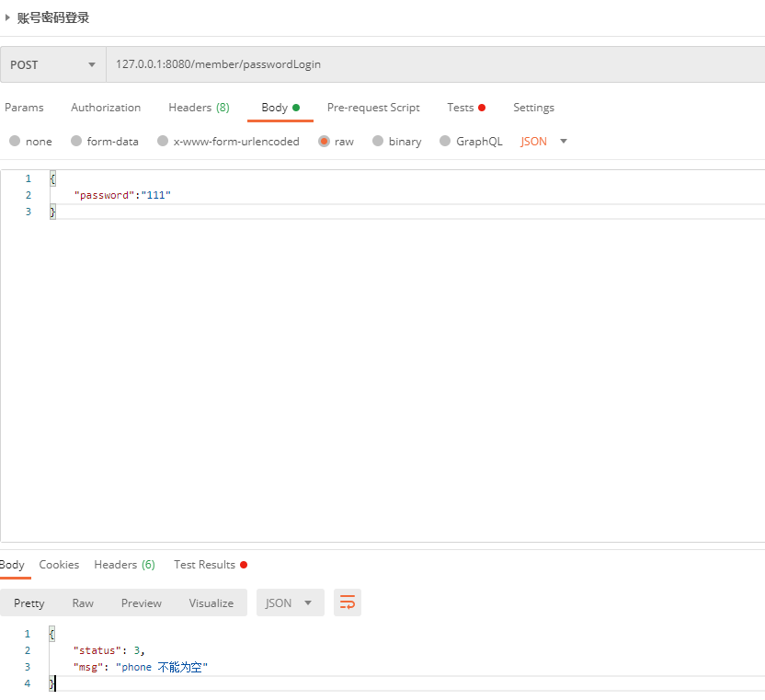Select x-www-form-urlencoded radio option
This screenshot has width=765, height=700.
tap(163, 141)
